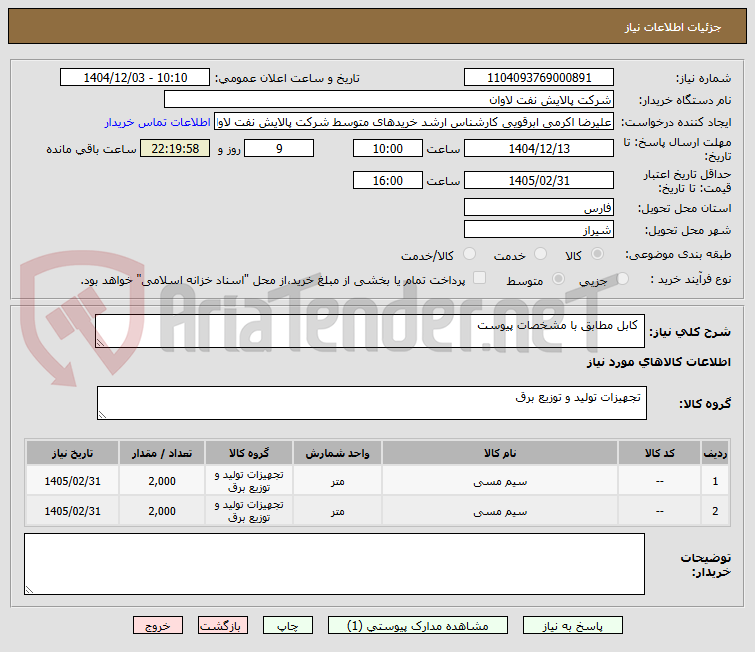755x652 pixels.
Task: Select the جزیی purchase type radio
Action: (623, 278)
